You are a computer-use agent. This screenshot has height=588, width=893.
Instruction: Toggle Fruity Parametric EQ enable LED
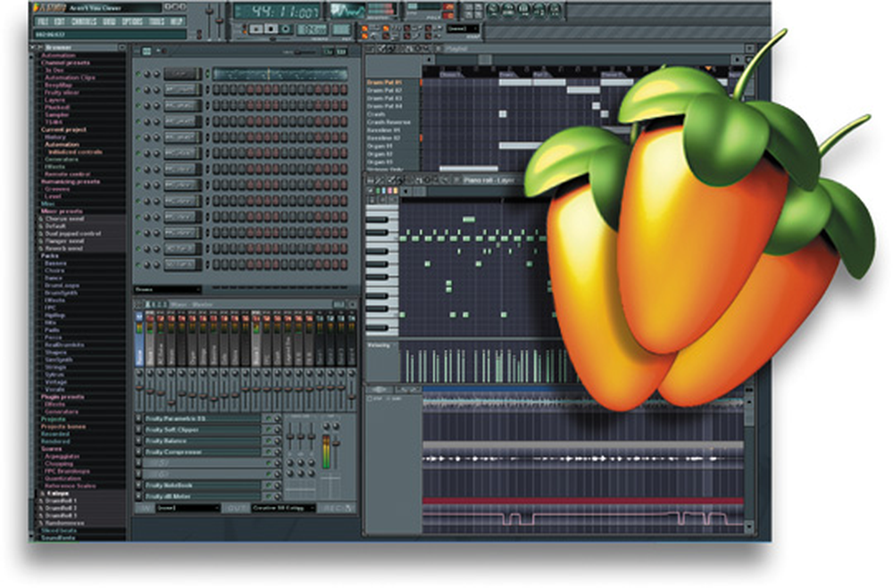tap(268, 418)
